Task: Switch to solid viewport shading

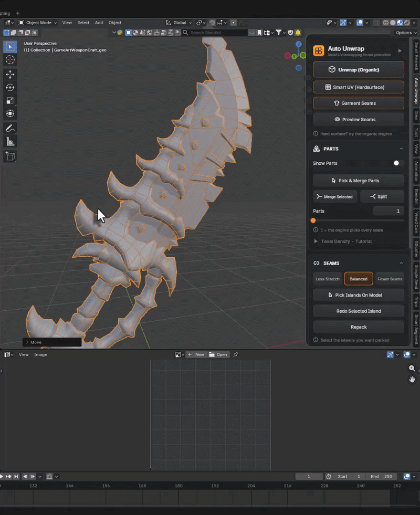Action: pyautogui.click(x=392, y=23)
